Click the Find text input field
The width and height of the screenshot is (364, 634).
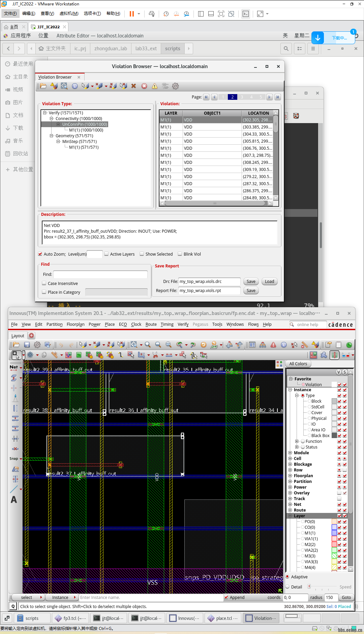100,275
